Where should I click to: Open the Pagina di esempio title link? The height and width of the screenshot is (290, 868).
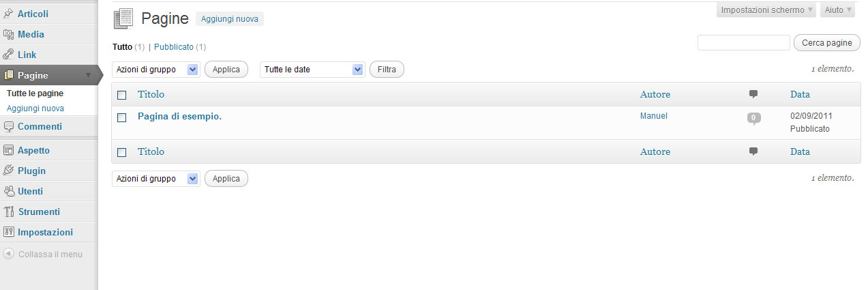click(x=179, y=116)
